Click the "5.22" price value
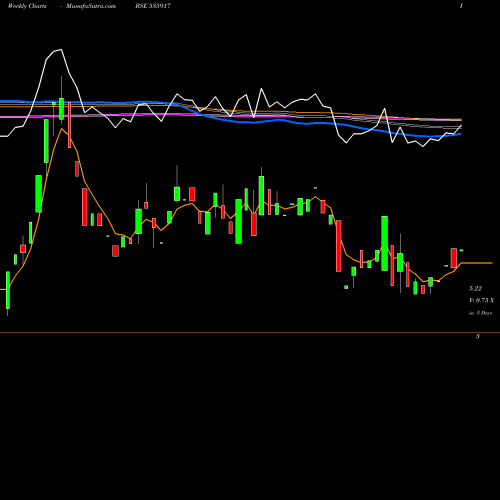 [475, 288]
